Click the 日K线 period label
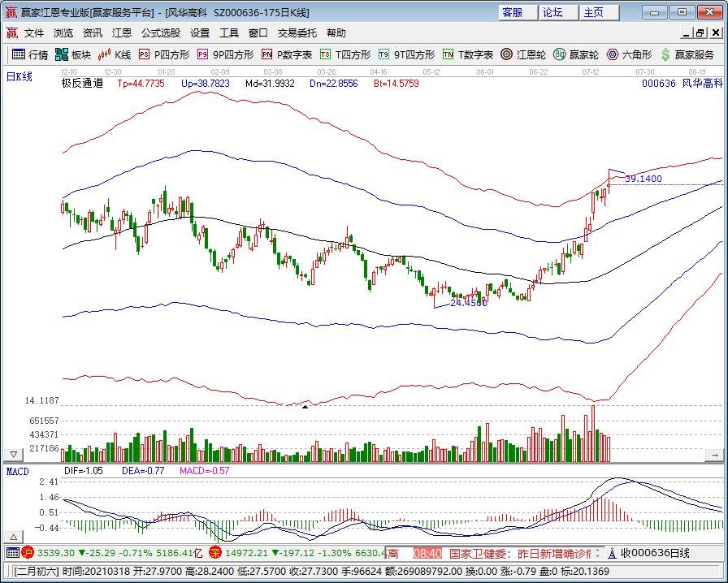728x583 pixels. pyautogui.click(x=19, y=76)
